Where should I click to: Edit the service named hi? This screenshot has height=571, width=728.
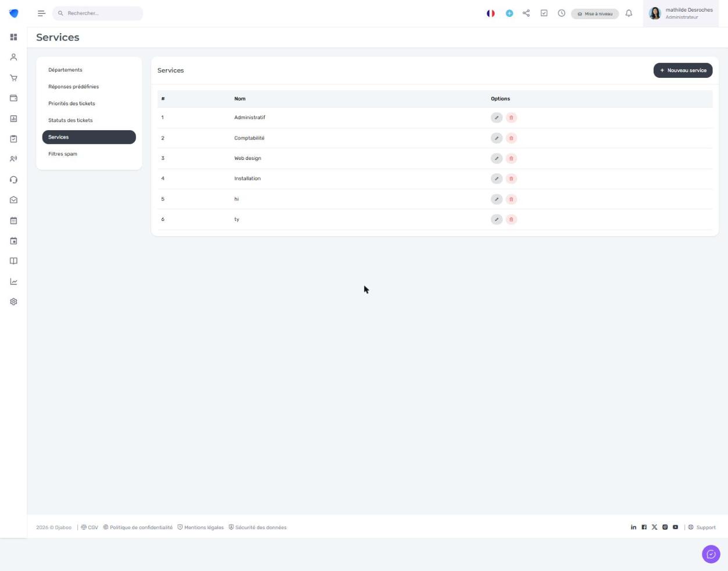pyautogui.click(x=497, y=199)
